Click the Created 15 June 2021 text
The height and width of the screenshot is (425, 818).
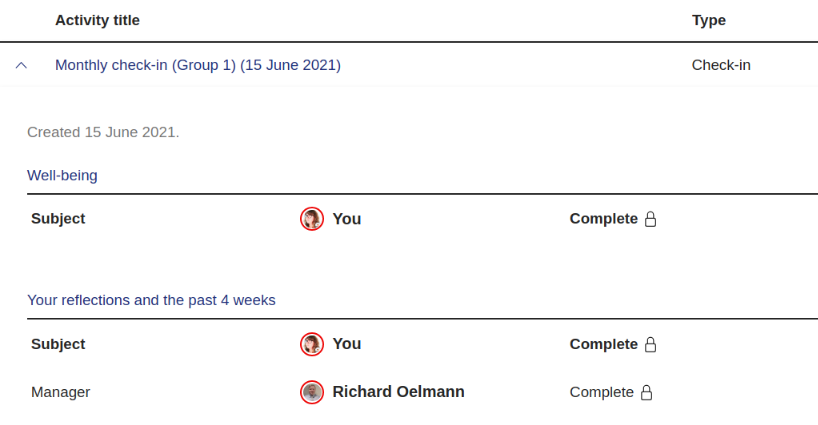[x=103, y=132]
